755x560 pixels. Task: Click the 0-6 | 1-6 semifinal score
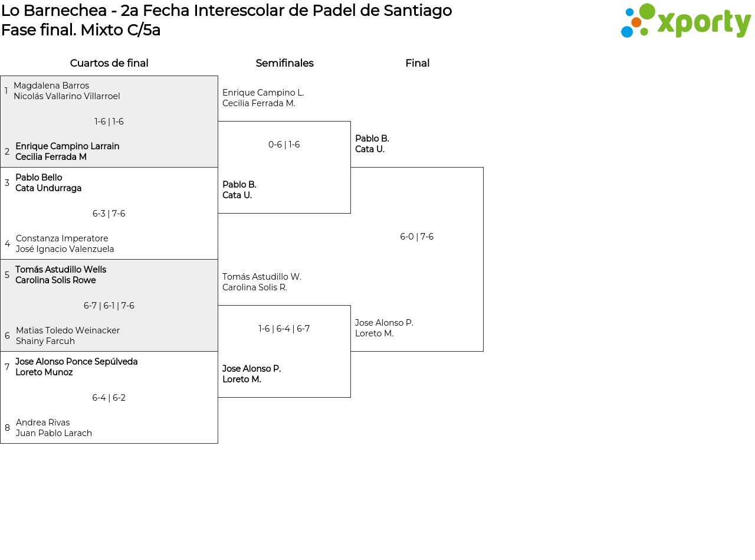284,145
